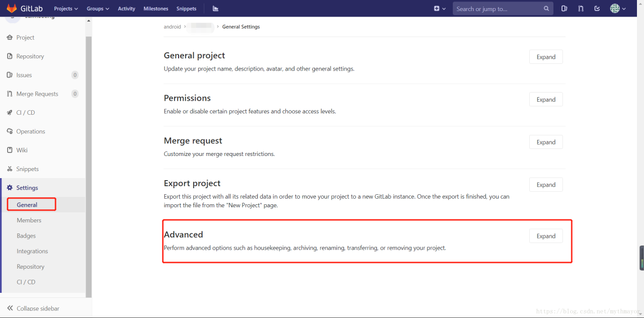This screenshot has width=644, height=318.
Task: Open the Projects dropdown menu
Action: [66, 9]
